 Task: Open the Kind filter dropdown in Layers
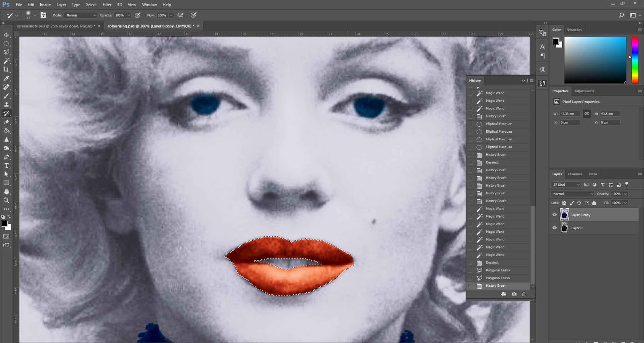coord(566,185)
